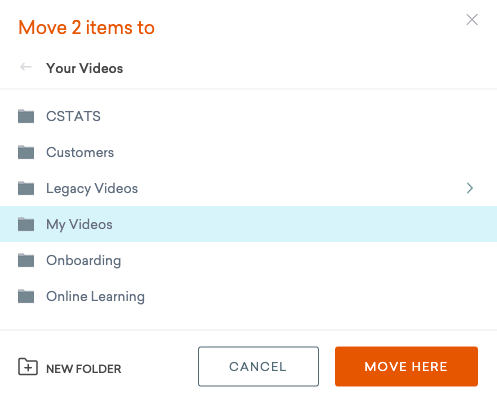The width and height of the screenshot is (497, 399).
Task: Click the Customers folder icon
Action: 26,152
